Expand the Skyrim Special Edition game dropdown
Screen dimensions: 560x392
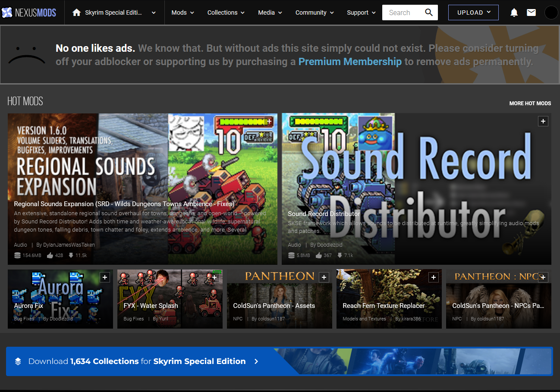pos(154,13)
